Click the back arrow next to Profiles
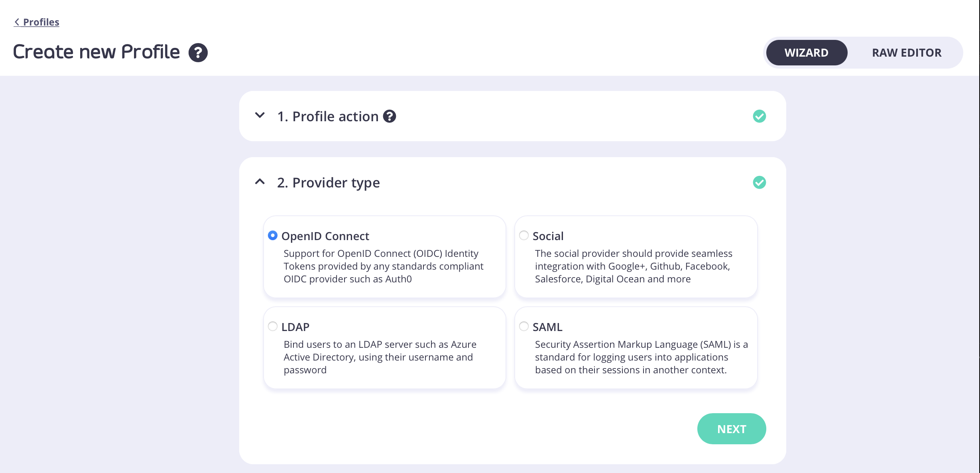Image resolution: width=980 pixels, height=473 pixels. (16, 22)
